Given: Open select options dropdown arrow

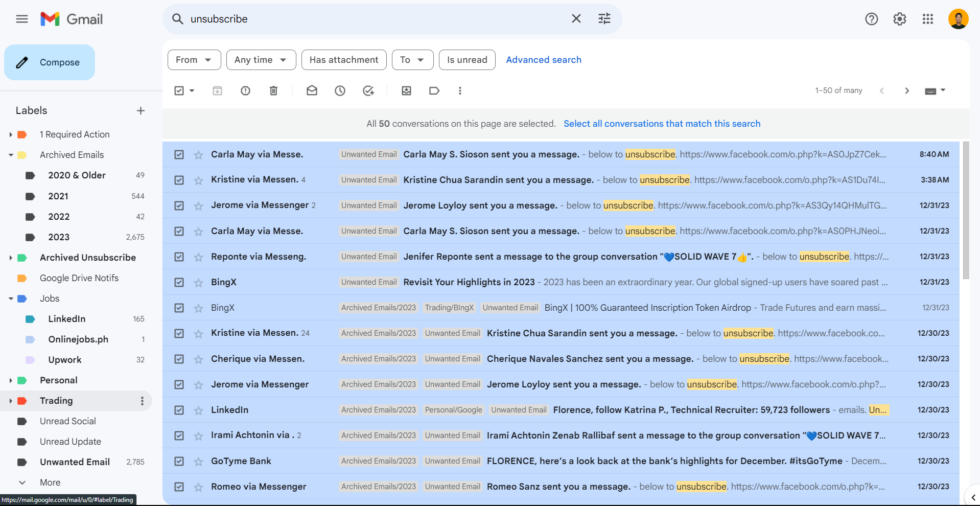Looking at the screenshot, I should coord(192,90).
